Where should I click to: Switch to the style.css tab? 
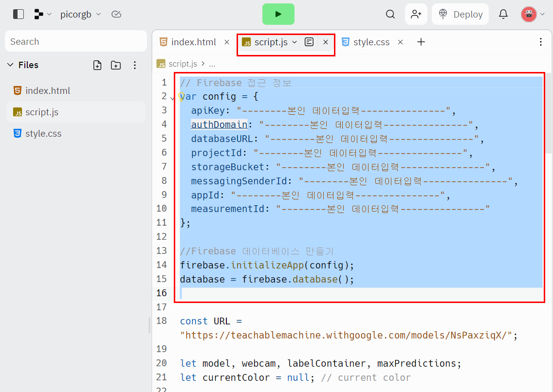click(366, 42)
